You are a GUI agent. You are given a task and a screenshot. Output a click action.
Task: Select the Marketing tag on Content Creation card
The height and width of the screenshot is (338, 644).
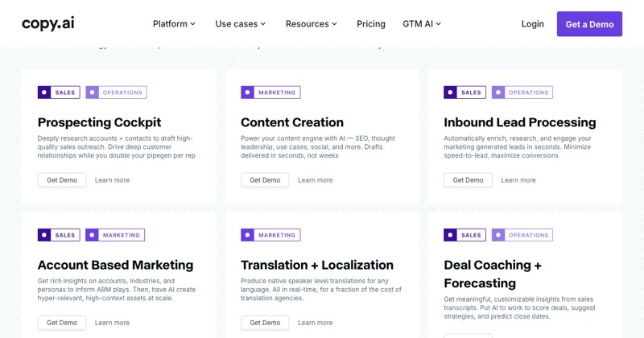point(270,93)
